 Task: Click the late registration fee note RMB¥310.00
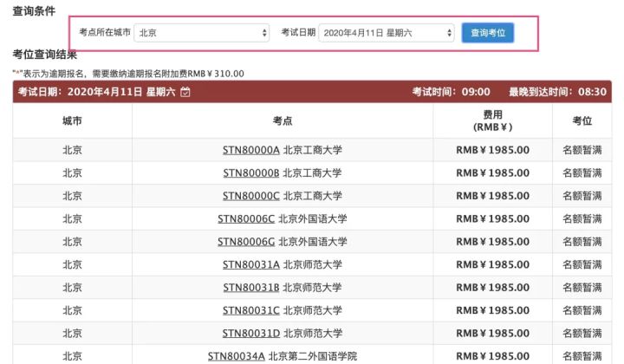coord(128,74)
